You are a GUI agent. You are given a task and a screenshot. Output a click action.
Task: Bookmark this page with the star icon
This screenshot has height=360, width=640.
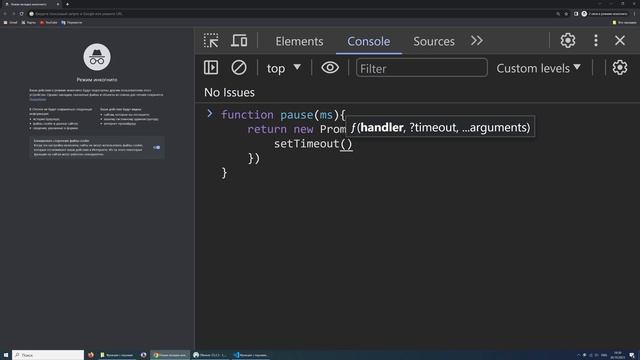click(x=566, y=13)
